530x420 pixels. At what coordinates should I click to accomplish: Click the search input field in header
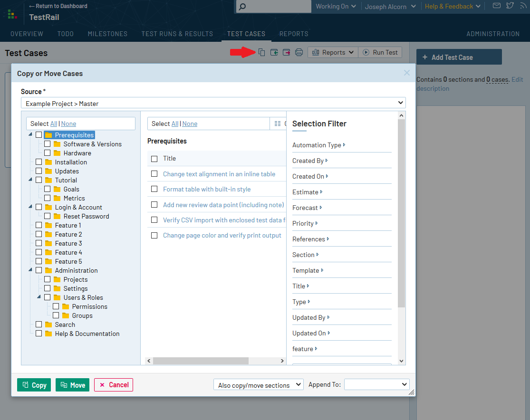tap(273, 7)
